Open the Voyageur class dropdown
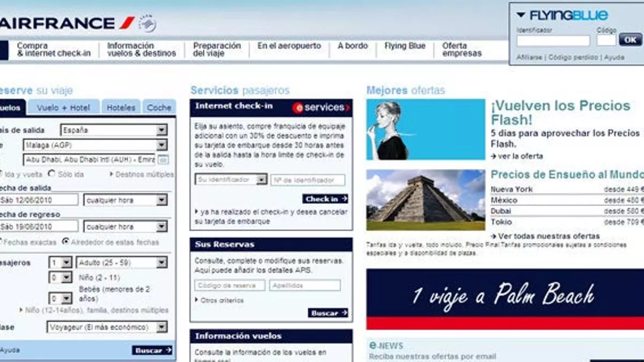The width and height of the screenshot is (644, 362). click(x=162, y=327)
